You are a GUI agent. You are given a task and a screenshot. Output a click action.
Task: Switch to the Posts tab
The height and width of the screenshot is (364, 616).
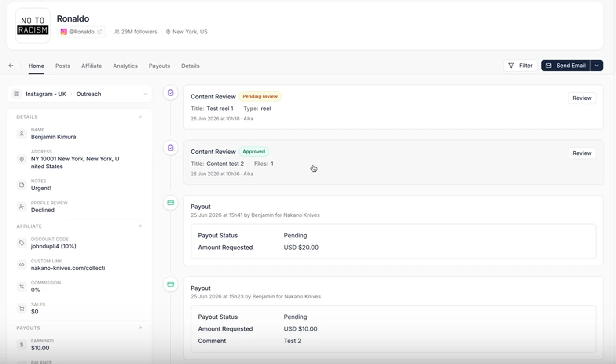tap(62, 66)
